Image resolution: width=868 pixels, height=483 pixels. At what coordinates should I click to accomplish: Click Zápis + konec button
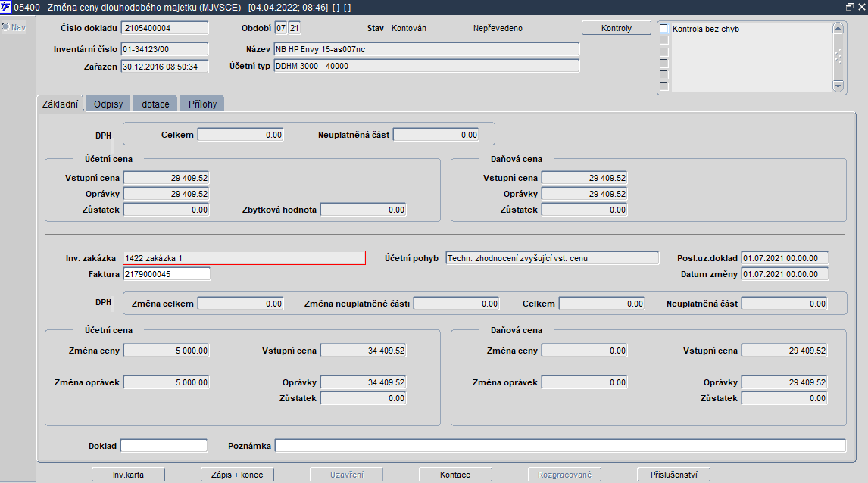tap(237, 475)
